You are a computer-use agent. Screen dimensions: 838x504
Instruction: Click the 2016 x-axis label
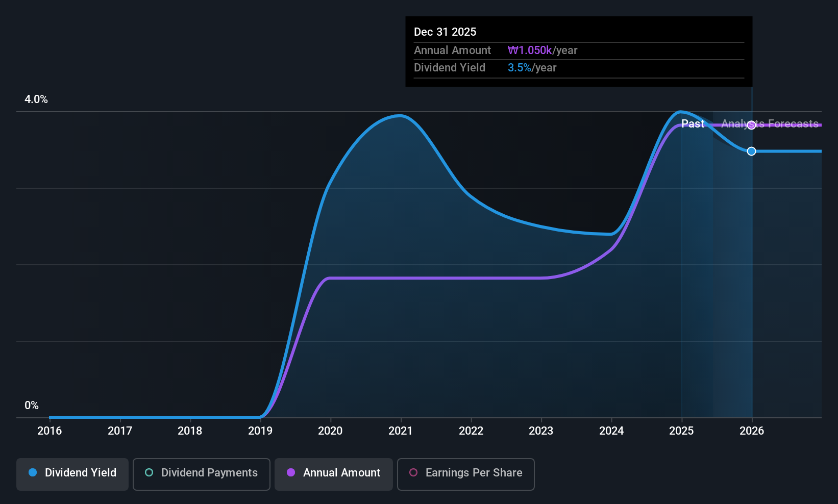tap(50, 431)
